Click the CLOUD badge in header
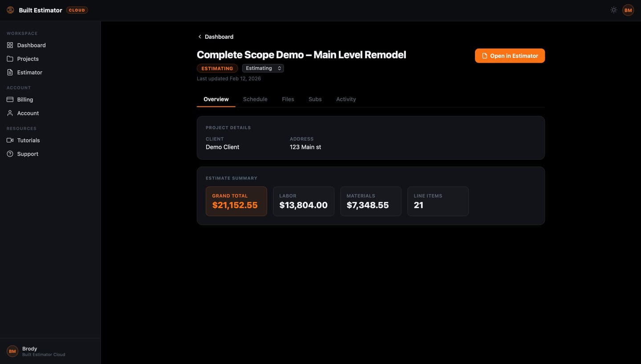Image resolution: width=641 pixels, height=364 pixels. tap(77, 10)
